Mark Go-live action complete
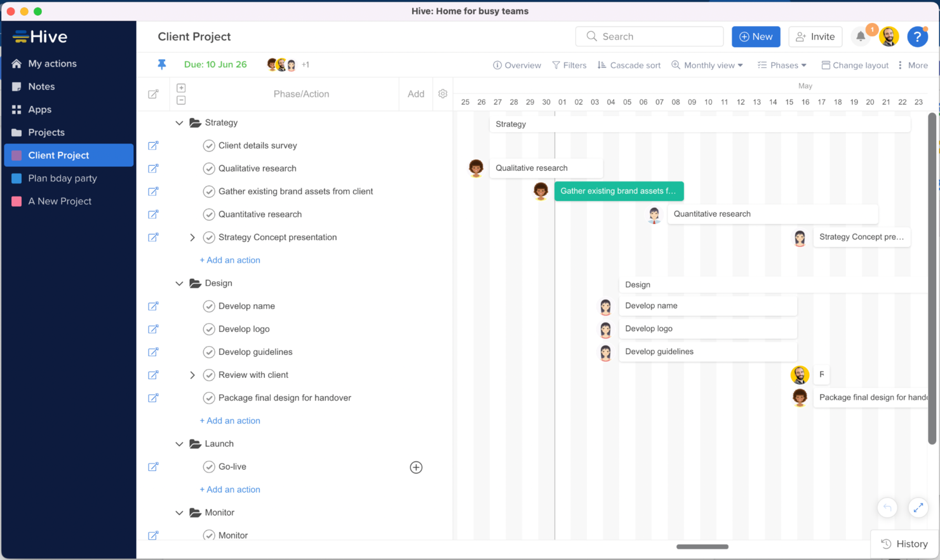This screenshot has width=940, height=560. pyautogui.click(x=209, y=467)
